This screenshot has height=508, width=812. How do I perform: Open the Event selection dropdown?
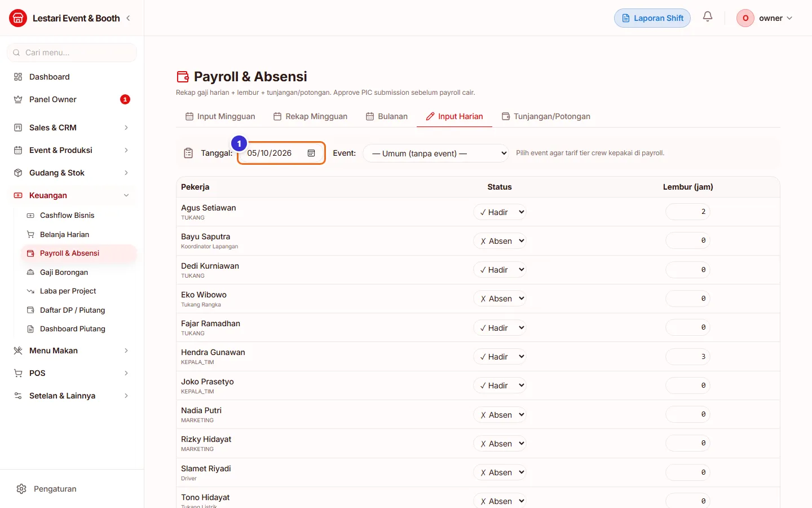pyautogui.click(x=436, y=153)
